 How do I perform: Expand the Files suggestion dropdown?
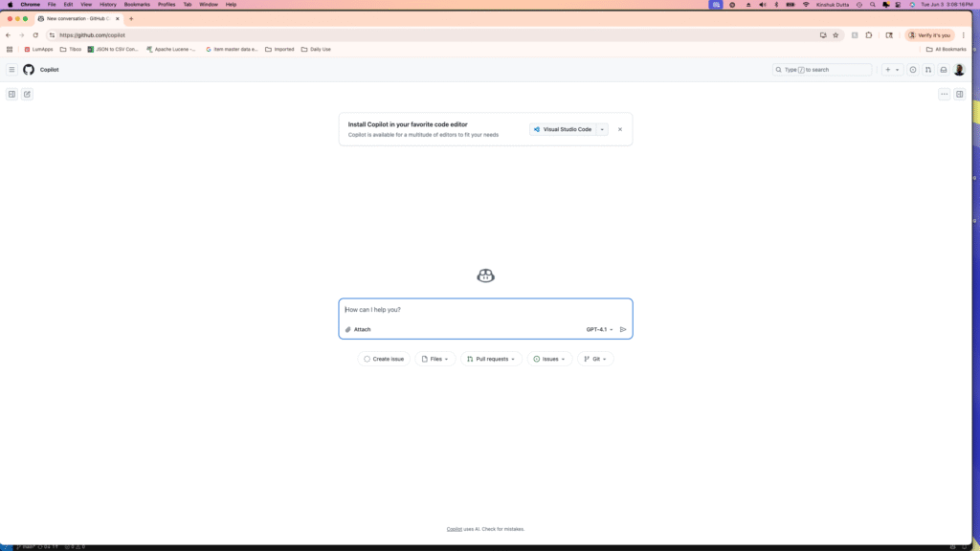[435, 360]
